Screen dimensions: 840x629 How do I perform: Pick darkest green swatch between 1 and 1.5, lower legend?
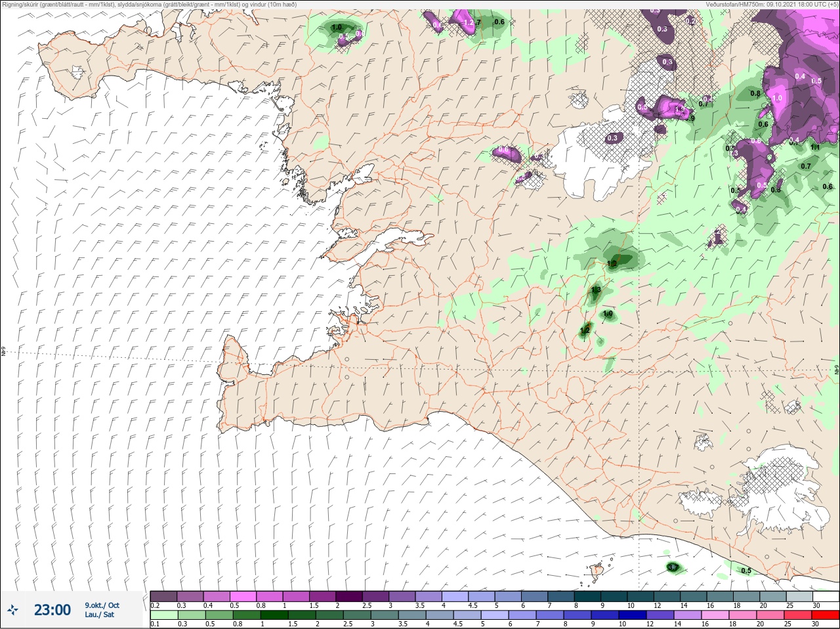(274, 615)
